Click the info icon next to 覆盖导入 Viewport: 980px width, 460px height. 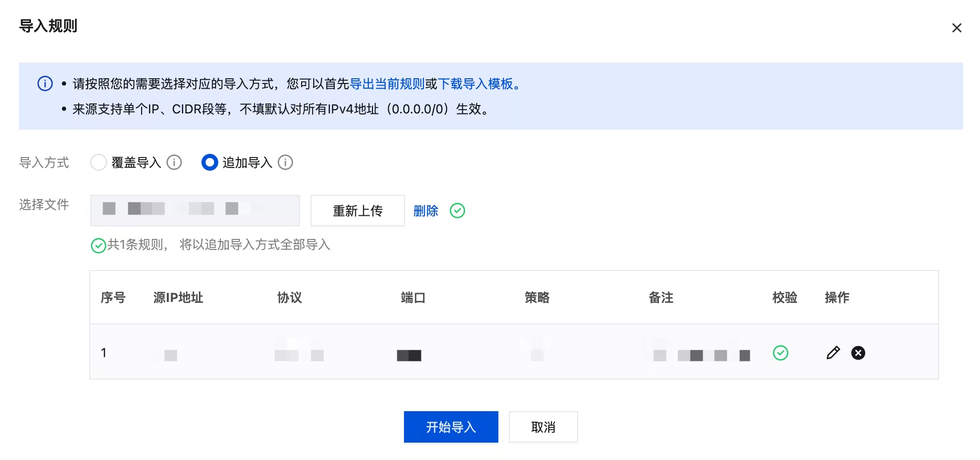[x=174, y=163]
